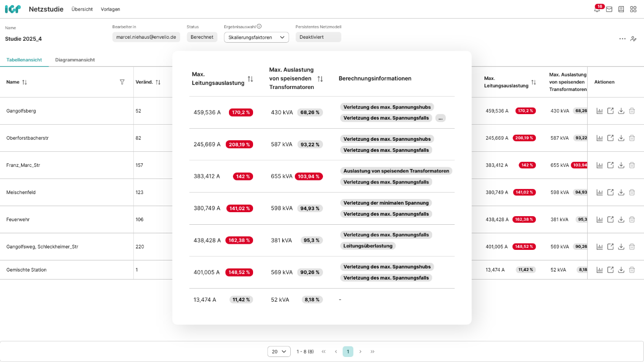The width and height of the screenshot is (644, 362).
Task: Delete the Meischenfeld row using trash icon
Action: pyautogui.click(x=632, y=193)
